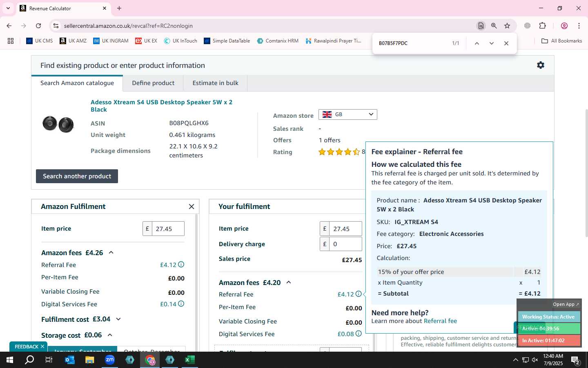Click info icon beside Amazon Fulfilment Referral Fee
This screenshot has height=368, width=588.
(181, 265)
